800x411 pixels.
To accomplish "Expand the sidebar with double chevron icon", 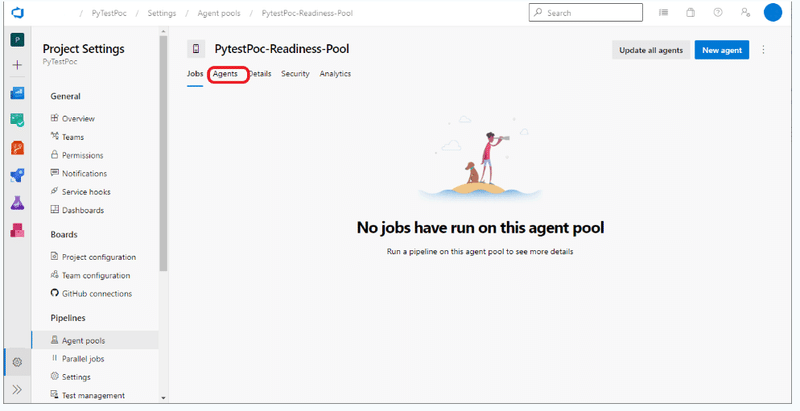I will (x=17, y=390).
